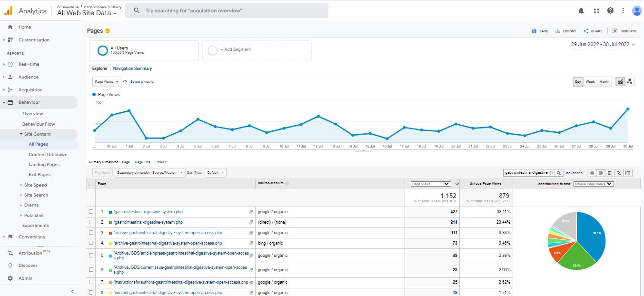Image resolution: width=644 pixels, height=296 pixels.
Task: Open Landing Pages in sidebar
Action: pyautogui.click(x=44, y=165)
